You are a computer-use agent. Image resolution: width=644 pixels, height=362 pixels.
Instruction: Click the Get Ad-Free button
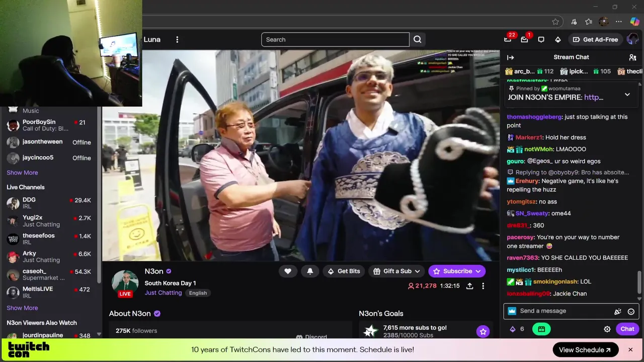click(x=595, y=40)
